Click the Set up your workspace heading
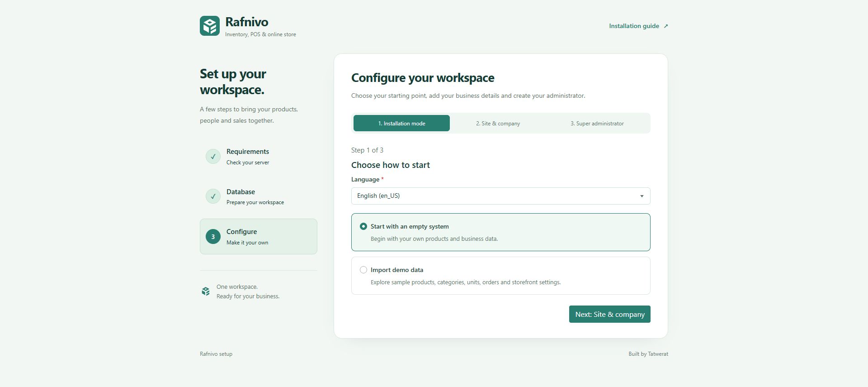Screen dimensions: 868x387 (x=233, y=82)
